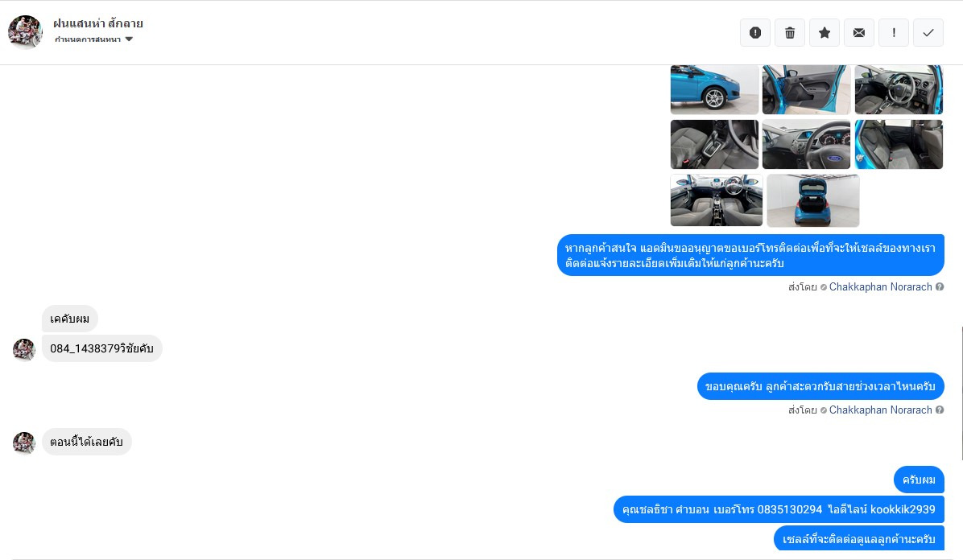Image resolution: width=963 pixels, height=560 pixels.
Task: Click message bubble containing kookkik2939 Line ID
Action: tap(779, 509)
